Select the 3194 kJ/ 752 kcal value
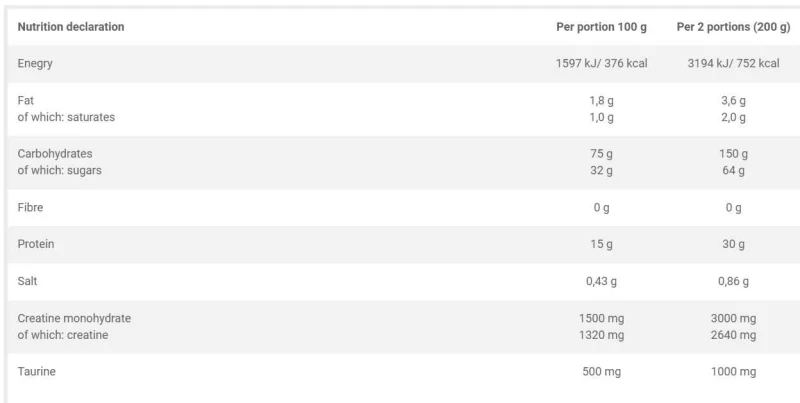 (733, 64)
